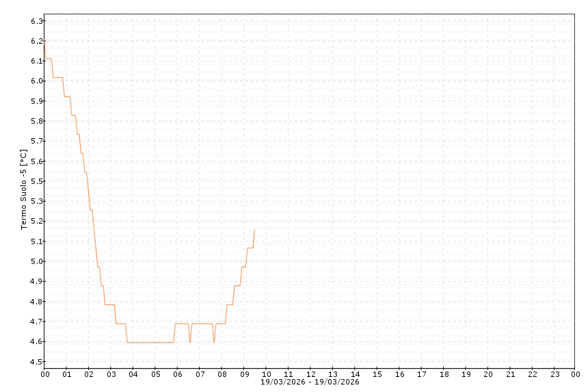Select hour 12 on the time axis

tap(310, 374)
